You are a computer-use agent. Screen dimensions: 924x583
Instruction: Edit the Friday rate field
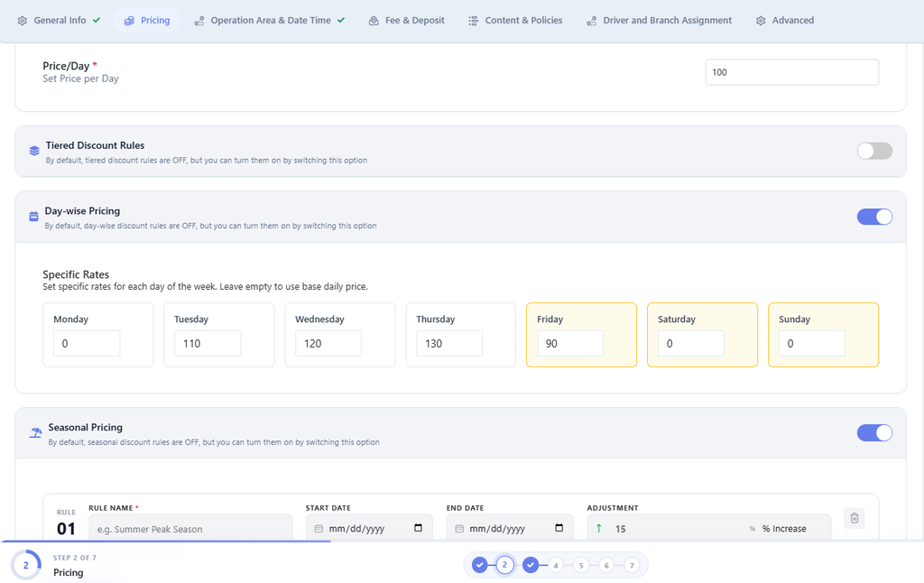point(570,343)
